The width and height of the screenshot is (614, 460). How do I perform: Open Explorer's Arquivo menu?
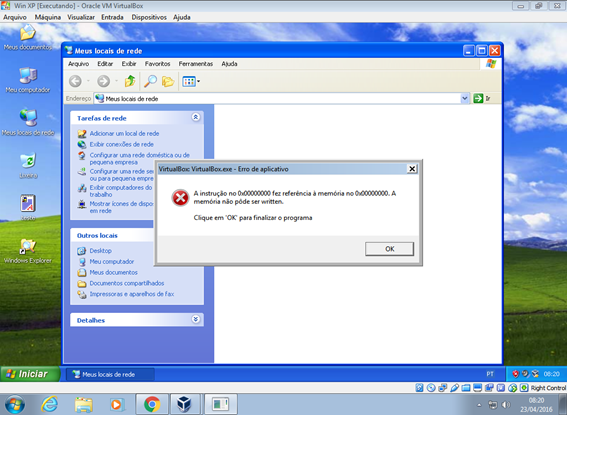click(x=78, y=64)
